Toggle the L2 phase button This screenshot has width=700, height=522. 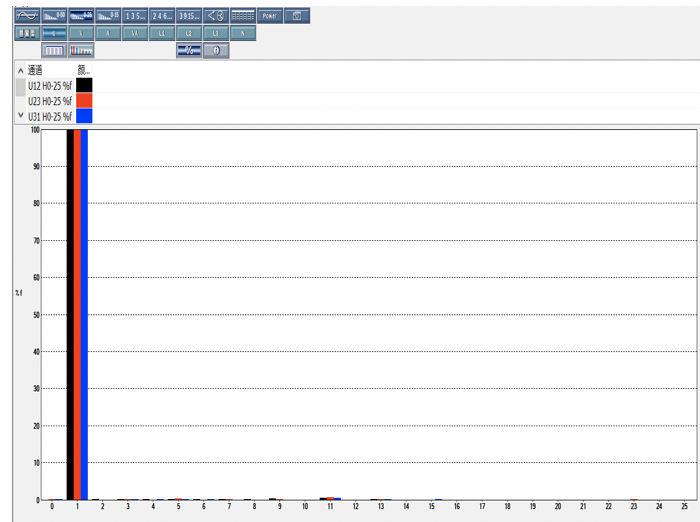(x=189, y=33)
